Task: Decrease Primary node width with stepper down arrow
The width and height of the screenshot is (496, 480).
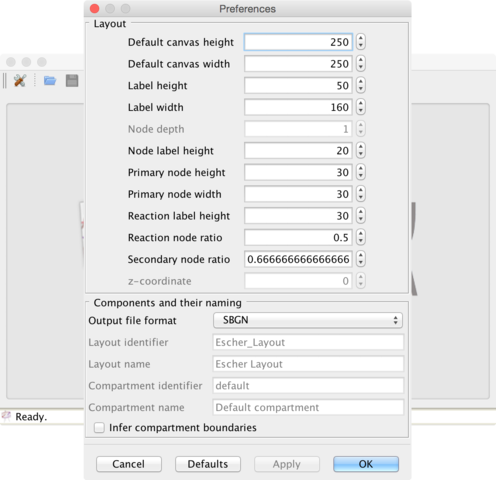Action: [361, 198]
